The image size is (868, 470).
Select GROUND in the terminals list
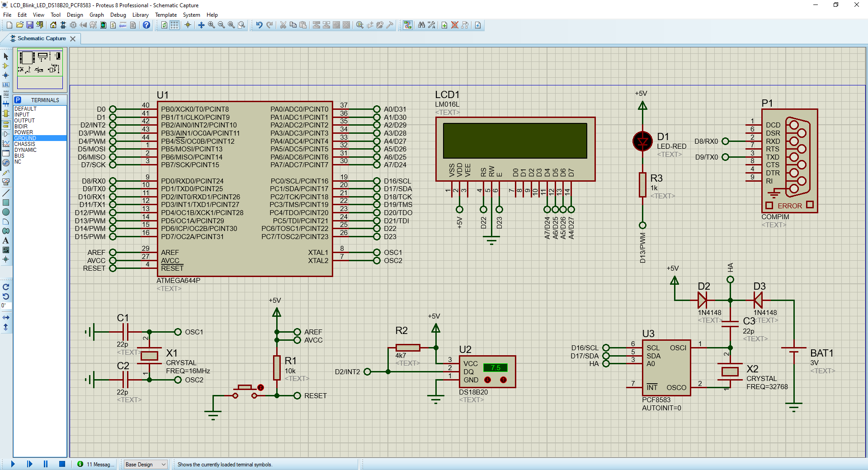(40, 138)
